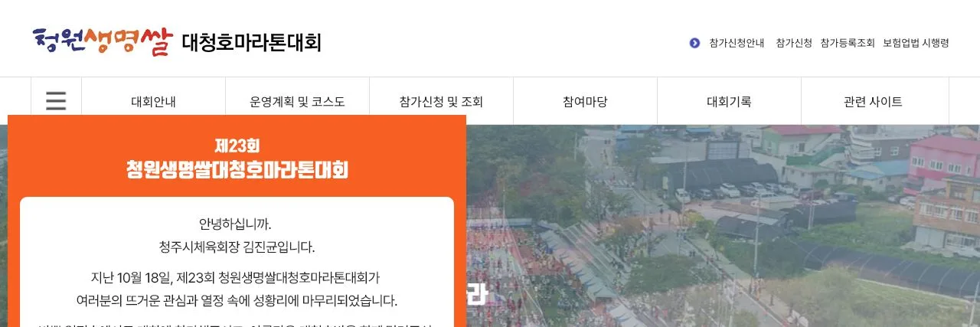The image size is (980, 327).
Task: Open the 참가신청 및 조회 menu
Action: [x=441, y=101]
